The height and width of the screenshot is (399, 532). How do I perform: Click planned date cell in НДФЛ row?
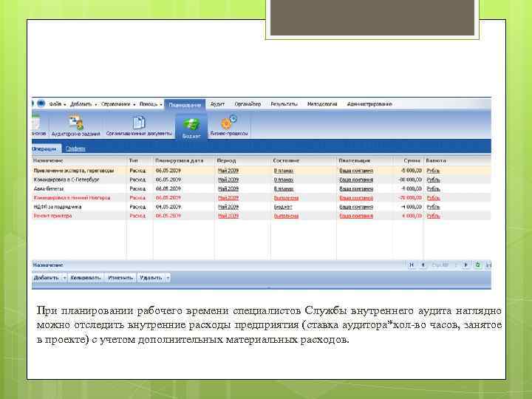click(x=168, y=207)
